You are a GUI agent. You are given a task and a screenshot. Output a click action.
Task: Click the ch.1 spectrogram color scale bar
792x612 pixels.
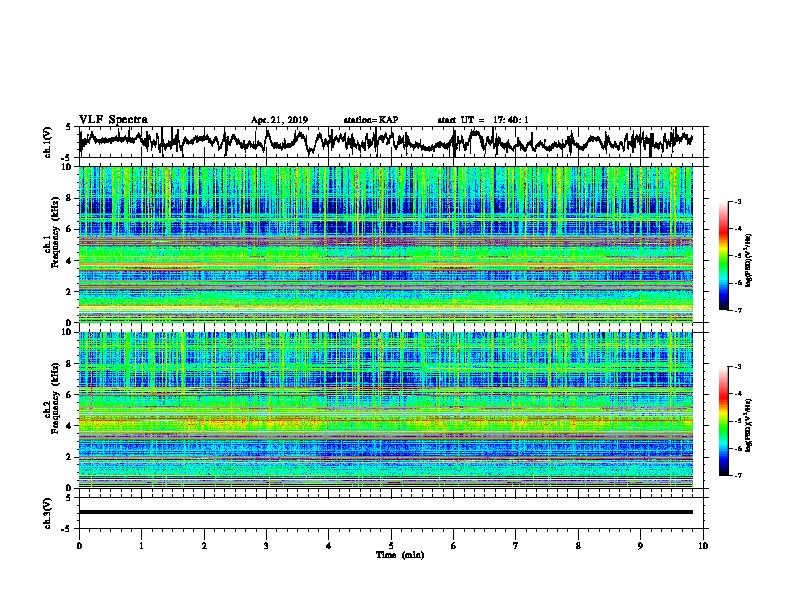pos(723,256)
